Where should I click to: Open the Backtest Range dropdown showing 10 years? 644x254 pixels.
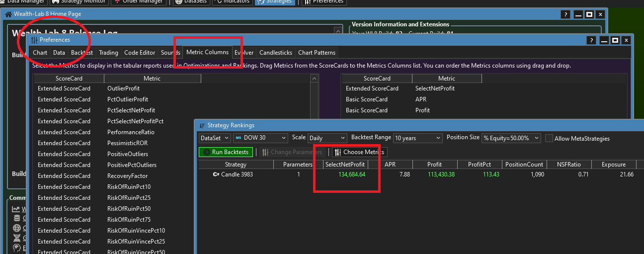click(417, 138)
